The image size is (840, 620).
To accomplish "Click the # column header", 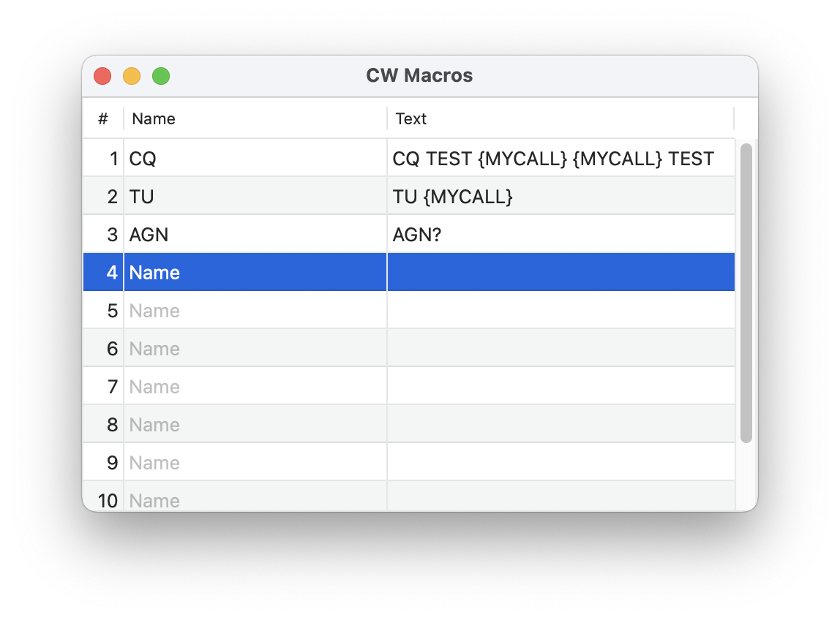I will tap(103, 118).
